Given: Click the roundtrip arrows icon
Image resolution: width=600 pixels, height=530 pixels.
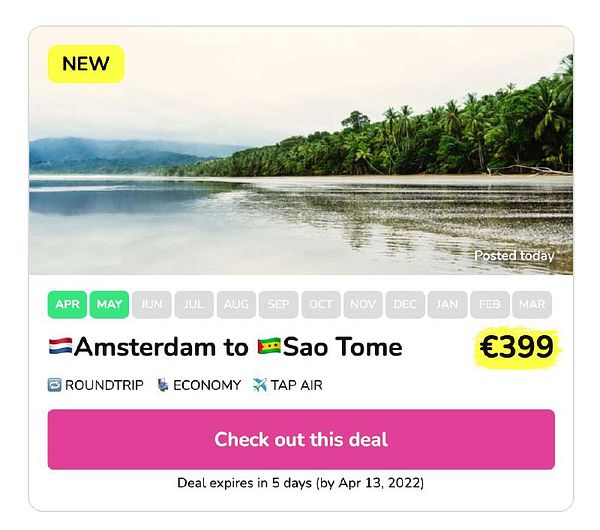Looking at the screenshot, I should (x=54, y=385).
